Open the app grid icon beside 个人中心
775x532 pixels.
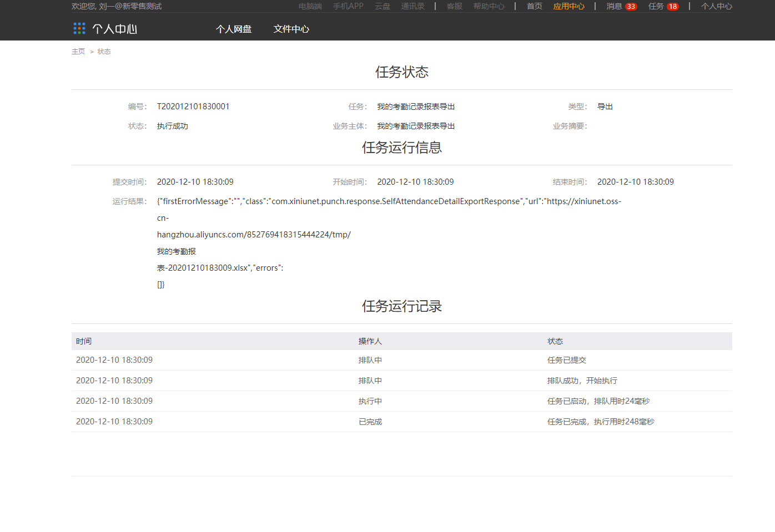pos(79,28)
